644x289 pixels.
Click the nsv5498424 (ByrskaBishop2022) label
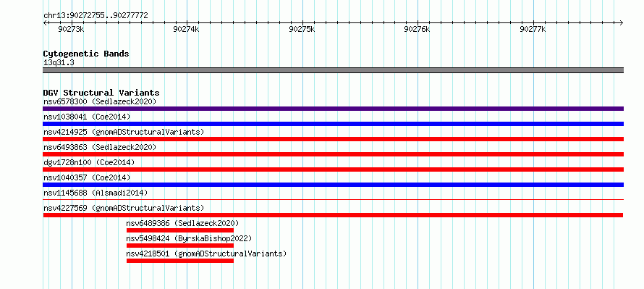(x=189, y=238)
